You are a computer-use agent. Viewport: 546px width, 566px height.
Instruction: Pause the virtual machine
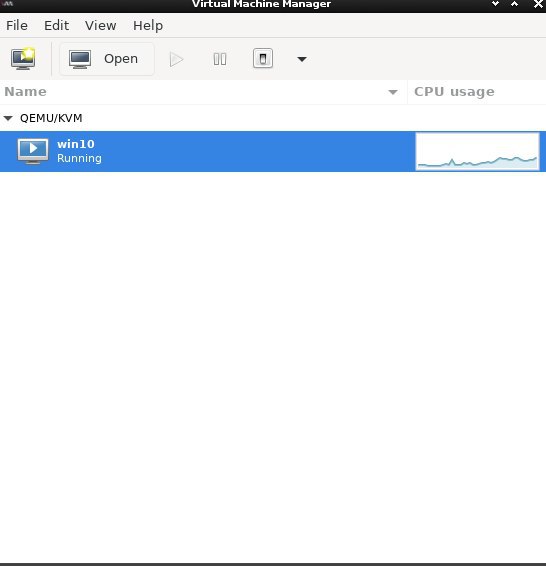[x=220, y=59]
